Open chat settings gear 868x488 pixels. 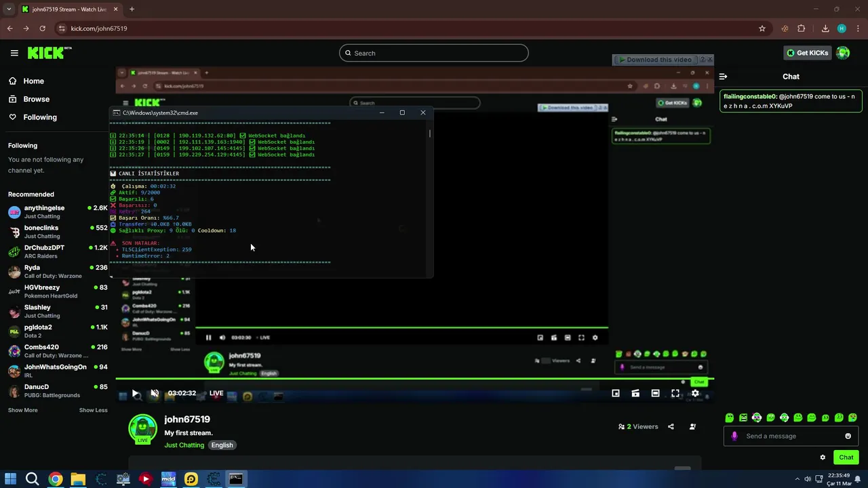coord(823,457)
